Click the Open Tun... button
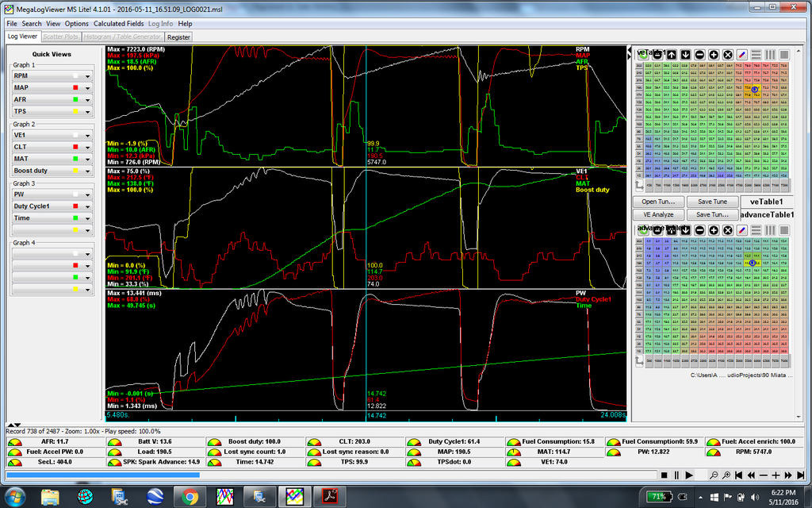Image resolution: width=812 pixels, height=508 pixels. point(658,202)
